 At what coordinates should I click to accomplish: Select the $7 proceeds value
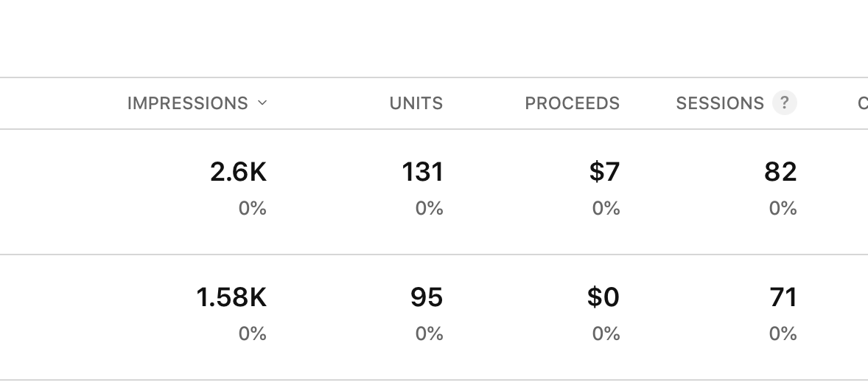point(604,172)
